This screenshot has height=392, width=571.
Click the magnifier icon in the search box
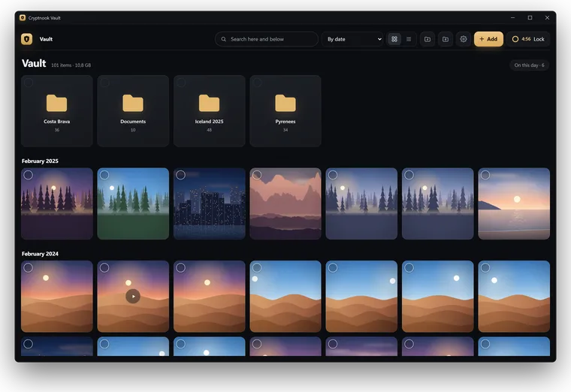pos(224,39)
